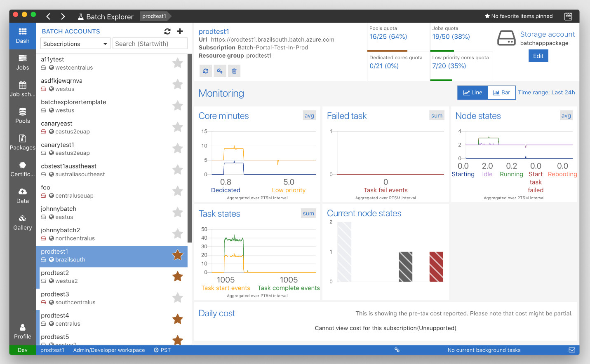Image resolution: width=590 pixels, height=364 pixels.
Task: Add a new batch account
Action: click(180, 31)
